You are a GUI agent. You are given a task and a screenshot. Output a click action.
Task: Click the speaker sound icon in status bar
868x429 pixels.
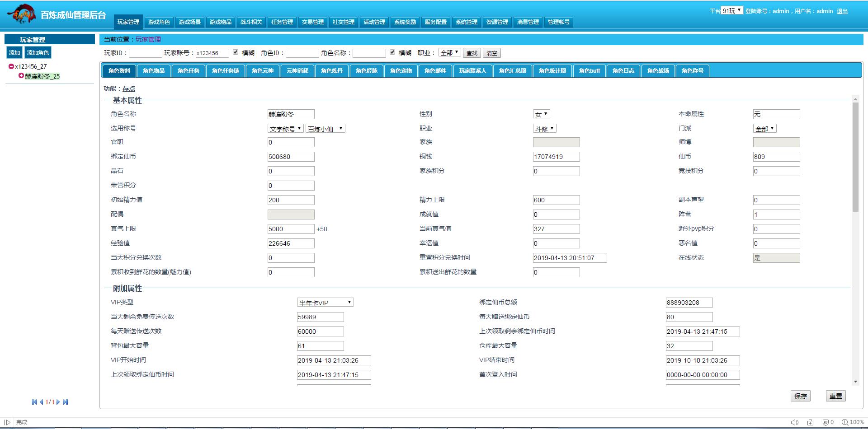[794, 422]
